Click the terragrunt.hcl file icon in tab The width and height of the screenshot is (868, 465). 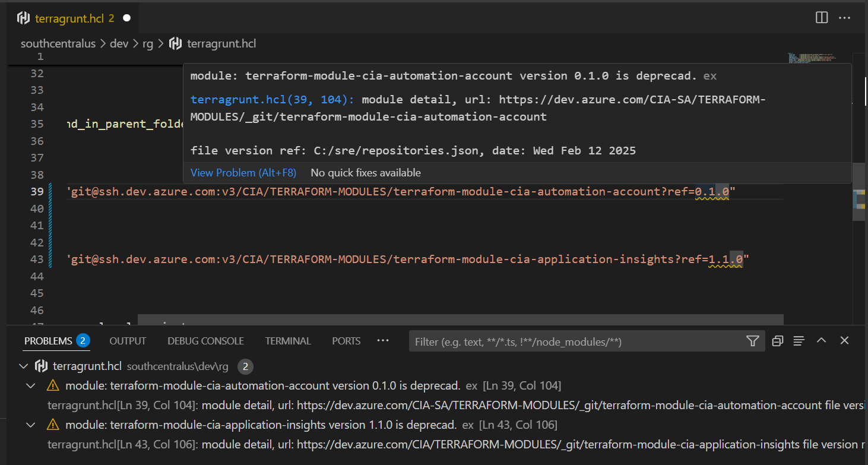pyautogui.click(x=23, y=18)
